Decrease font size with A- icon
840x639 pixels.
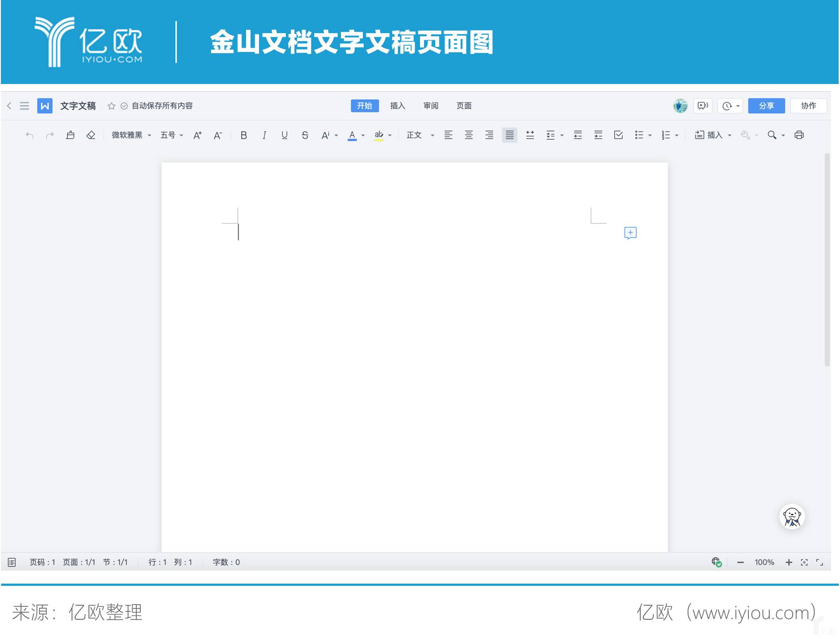click(x=218, y=135)
